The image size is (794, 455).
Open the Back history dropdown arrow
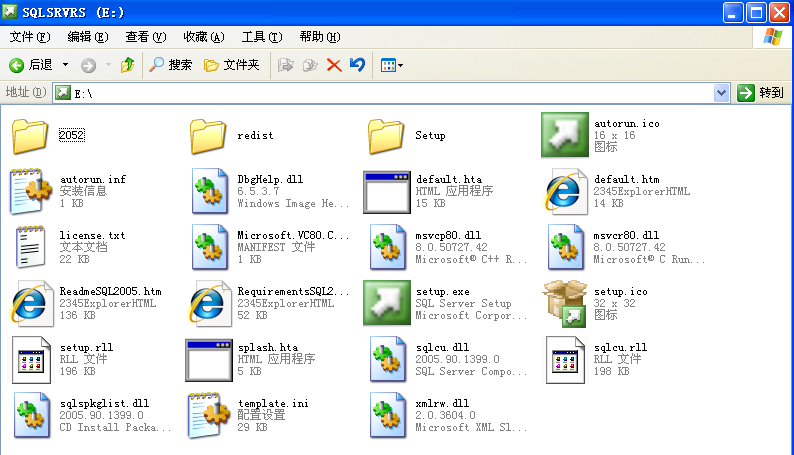[x=65, y=65]
